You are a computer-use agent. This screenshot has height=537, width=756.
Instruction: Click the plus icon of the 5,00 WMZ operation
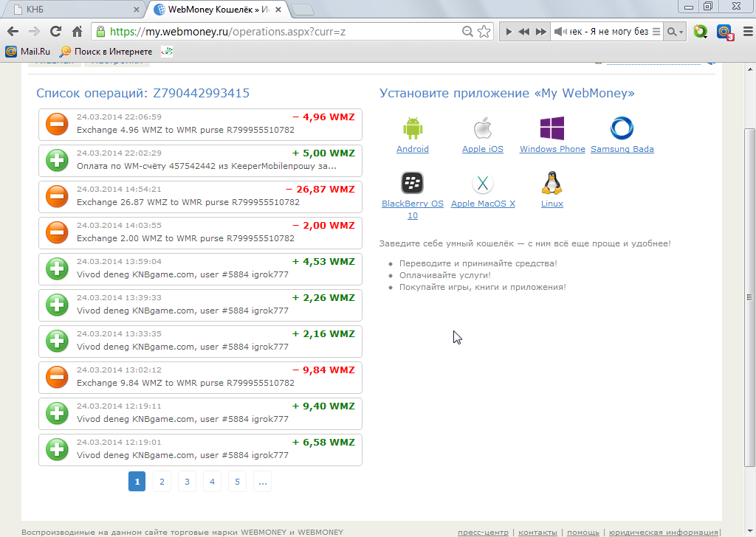coord(57,160)
